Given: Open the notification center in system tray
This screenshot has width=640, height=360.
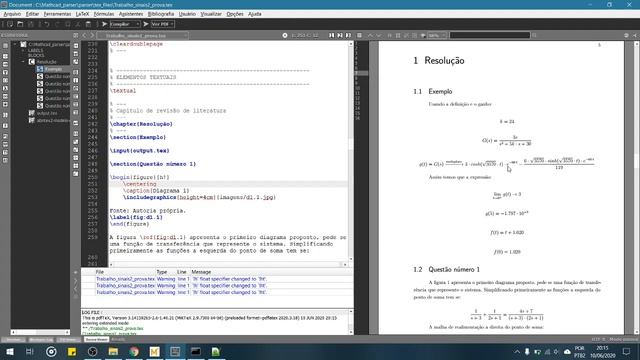Looking at the screenshot, I should (x=627, y=351).
